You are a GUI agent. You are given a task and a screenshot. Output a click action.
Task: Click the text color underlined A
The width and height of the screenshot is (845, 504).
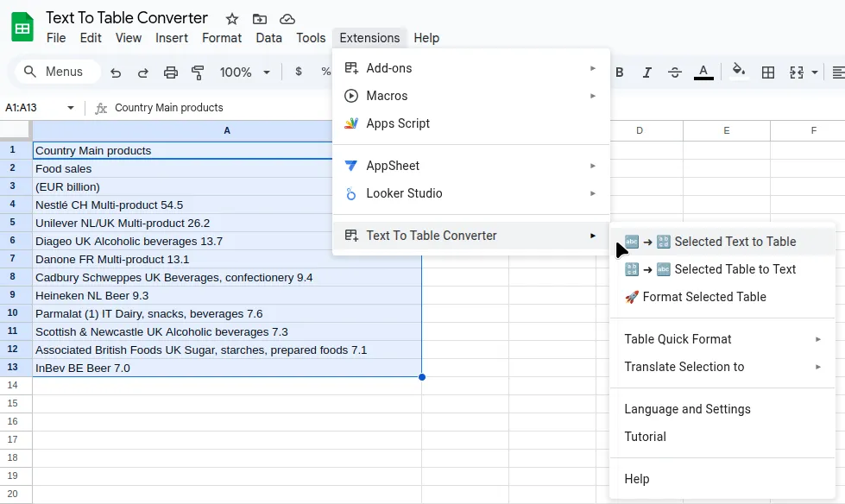click(x=703, y=72)
